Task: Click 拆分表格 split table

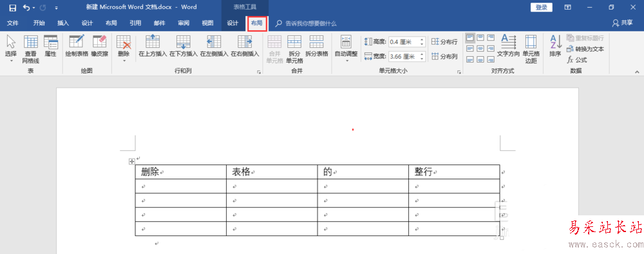Action: click(x=317, y=46)
